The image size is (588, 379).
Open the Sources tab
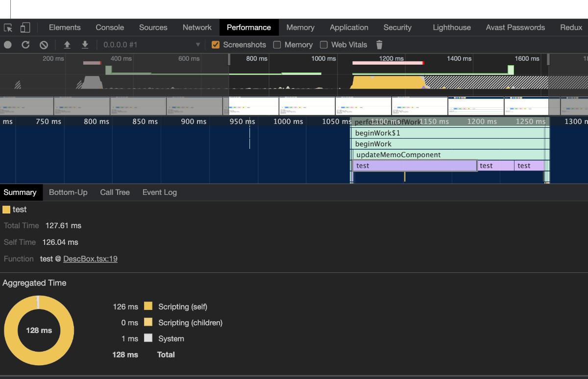[153, 27]
